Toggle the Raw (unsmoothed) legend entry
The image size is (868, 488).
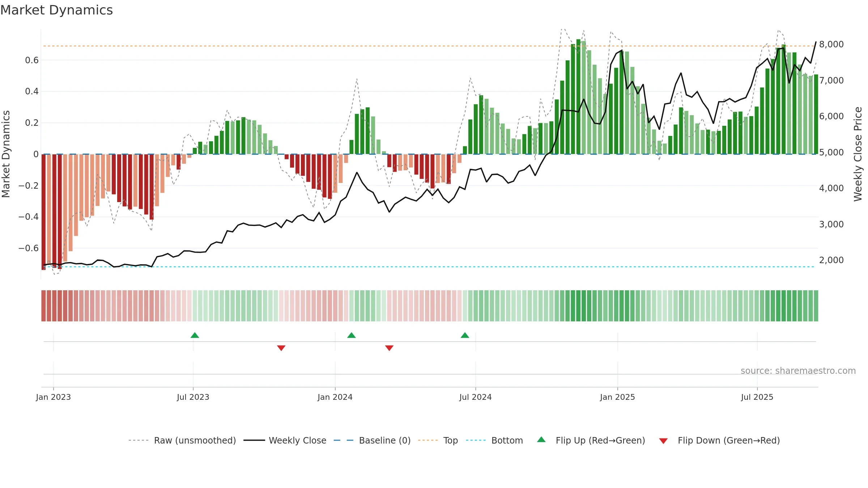[x=182, y=440]
